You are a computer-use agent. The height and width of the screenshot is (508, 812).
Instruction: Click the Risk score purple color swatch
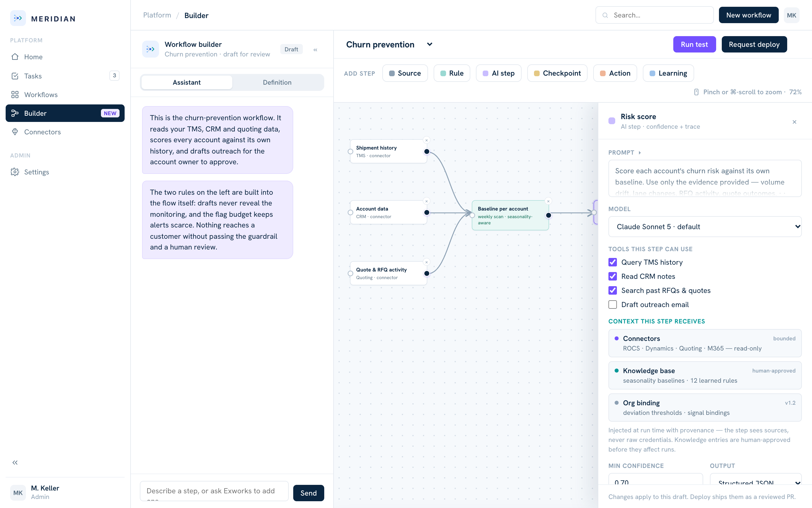[612, 121]
